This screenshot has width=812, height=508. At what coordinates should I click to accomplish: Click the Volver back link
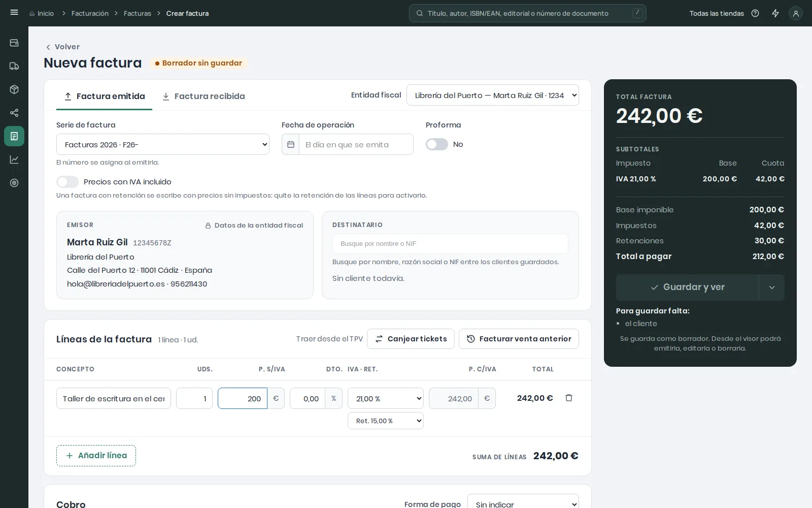coord(62,47)
